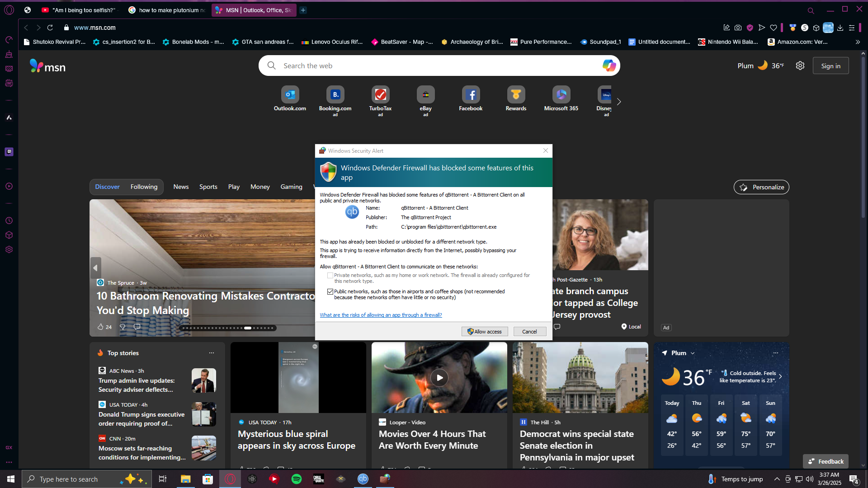Open the notification center icon
Viewport: 868px width, 488px height.
(x=854, y=479)
